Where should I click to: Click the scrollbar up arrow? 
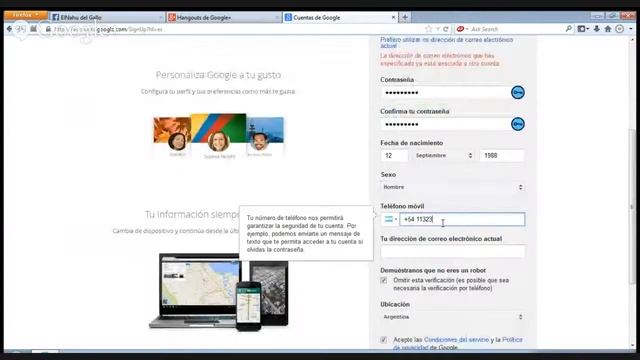633,40
